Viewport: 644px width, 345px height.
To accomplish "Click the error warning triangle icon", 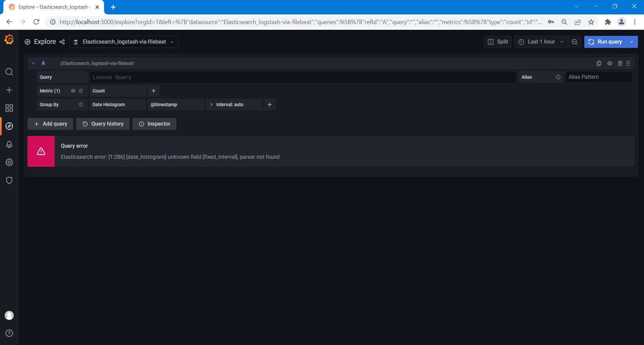I will 41,151.
